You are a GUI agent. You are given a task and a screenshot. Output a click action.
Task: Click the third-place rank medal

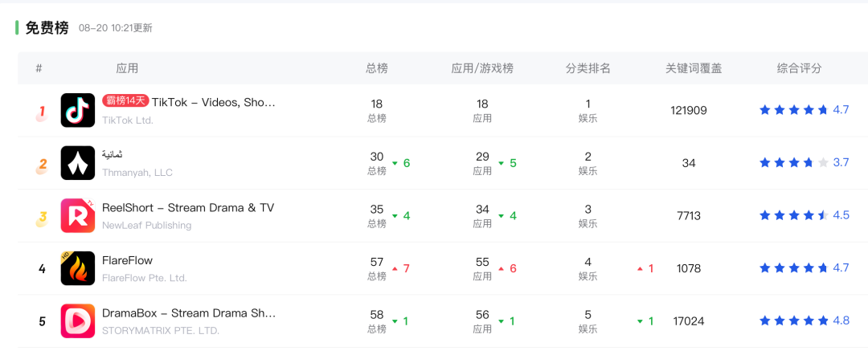click(42, 218)
